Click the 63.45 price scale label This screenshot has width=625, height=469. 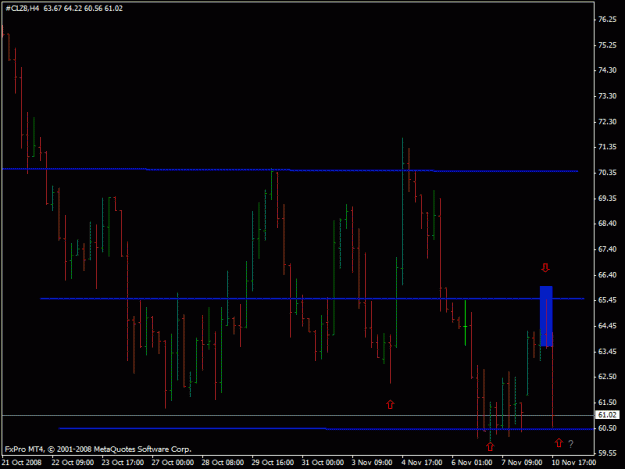coord(607,351)
